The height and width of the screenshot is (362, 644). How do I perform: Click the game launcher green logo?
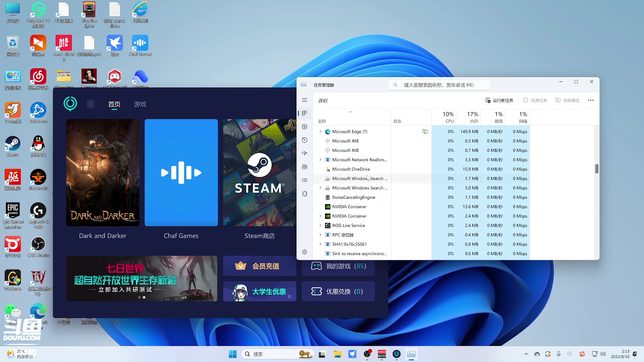(70, 104)
